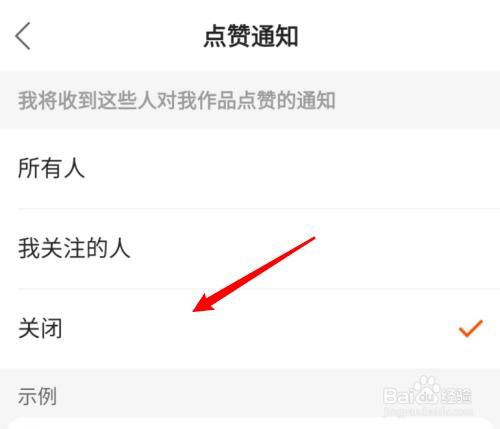Tap the description text about 作品点赞的通知
The image size is (500, 429).
176,100
